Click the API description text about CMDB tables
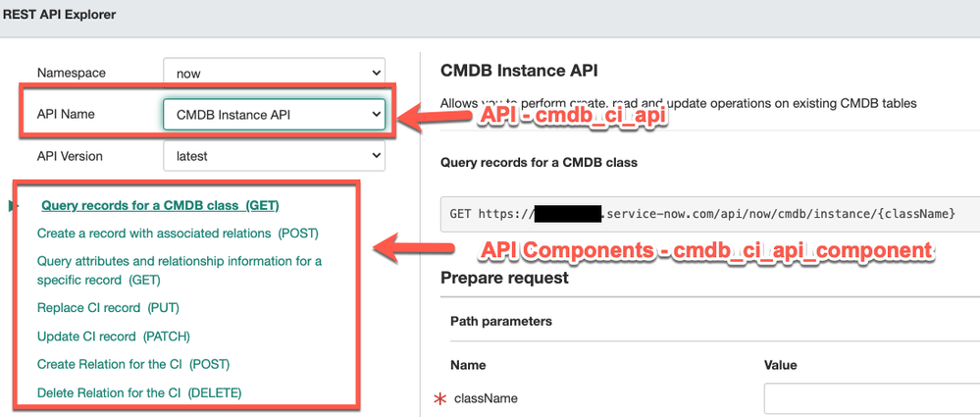The image size is (980, 417). point(679,103)
